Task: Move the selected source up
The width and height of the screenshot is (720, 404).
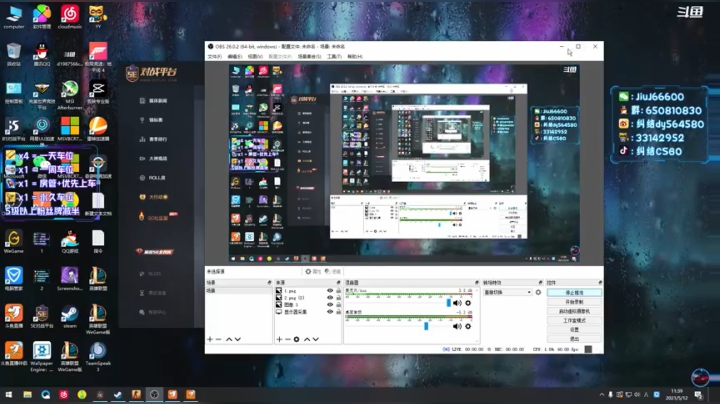Action: [307, 339]
